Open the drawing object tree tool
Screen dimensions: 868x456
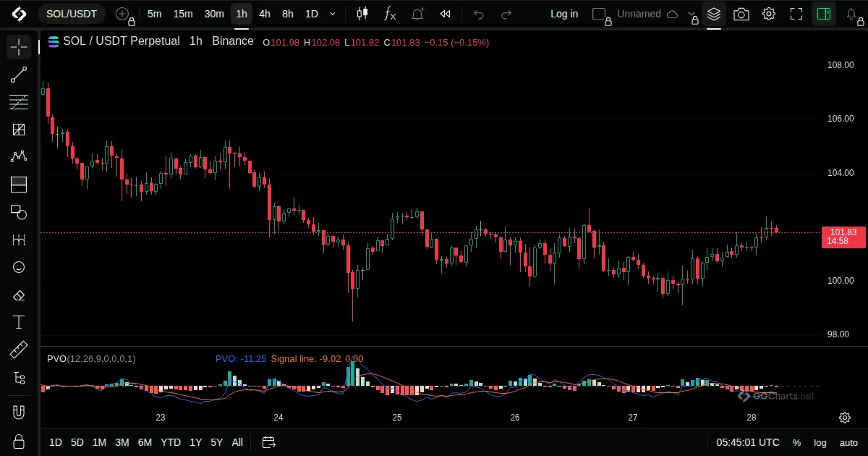click(x=19, y=377)
